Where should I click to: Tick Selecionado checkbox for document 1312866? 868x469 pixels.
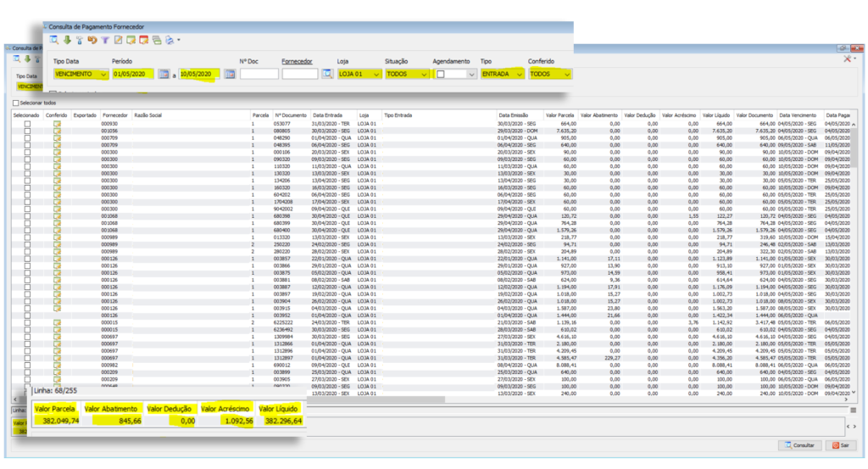coord(27,343)
